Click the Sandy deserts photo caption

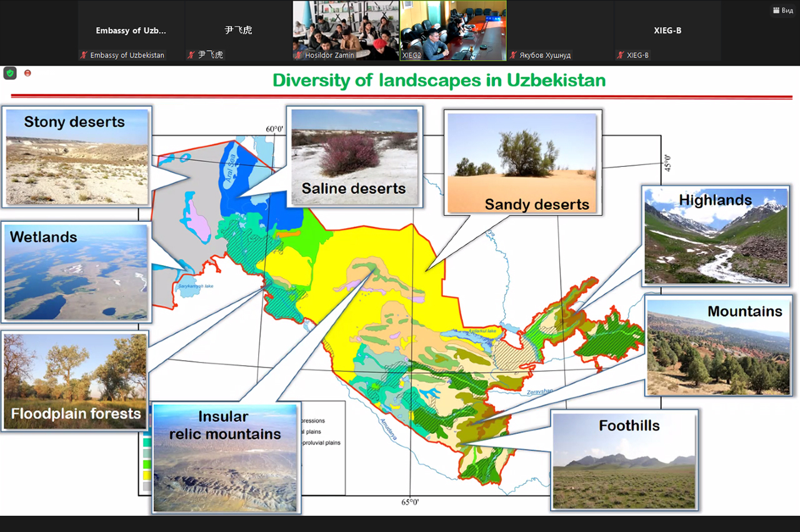click(x=537, y=204)
